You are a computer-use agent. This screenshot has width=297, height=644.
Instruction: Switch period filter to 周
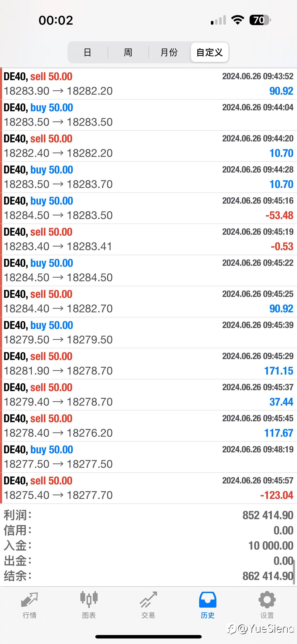coord(128,52)
